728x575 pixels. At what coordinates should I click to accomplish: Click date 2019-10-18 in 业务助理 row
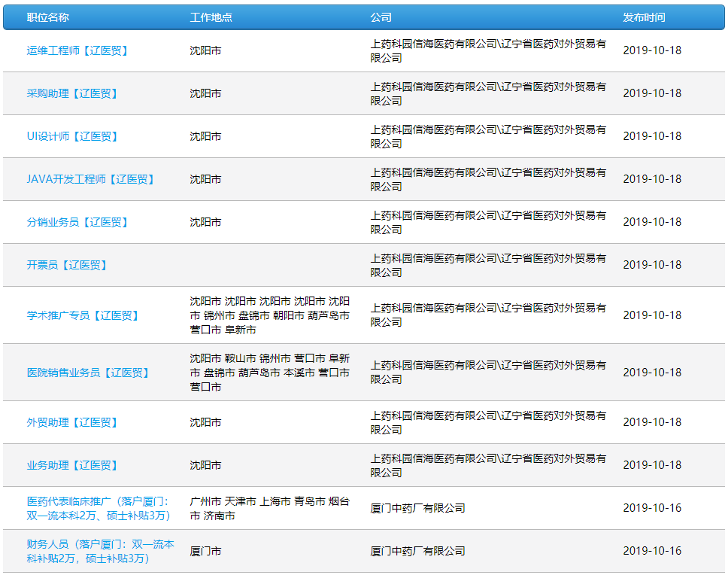click(x=652, y=465)
